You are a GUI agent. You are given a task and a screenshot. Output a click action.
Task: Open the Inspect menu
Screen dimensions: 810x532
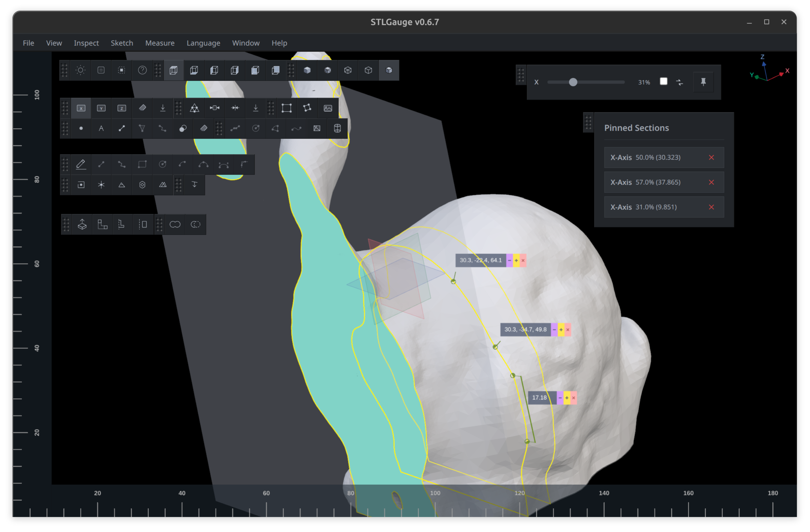pos(86,43)
